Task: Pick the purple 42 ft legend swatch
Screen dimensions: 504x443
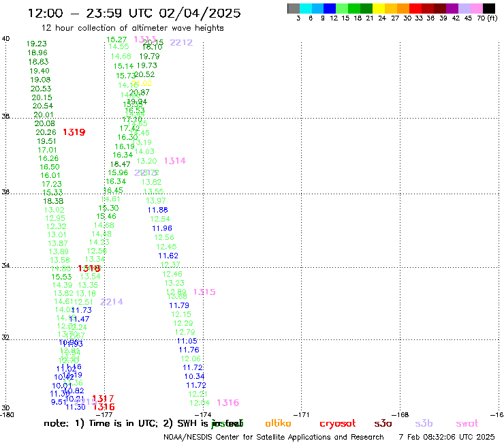Action: click(x=452, y=8)
